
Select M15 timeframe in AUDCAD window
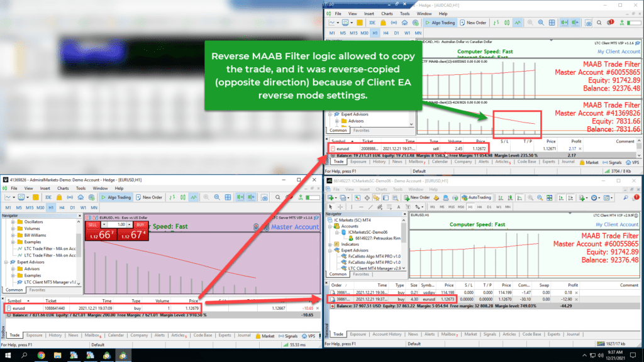click(x=353, y=33)
